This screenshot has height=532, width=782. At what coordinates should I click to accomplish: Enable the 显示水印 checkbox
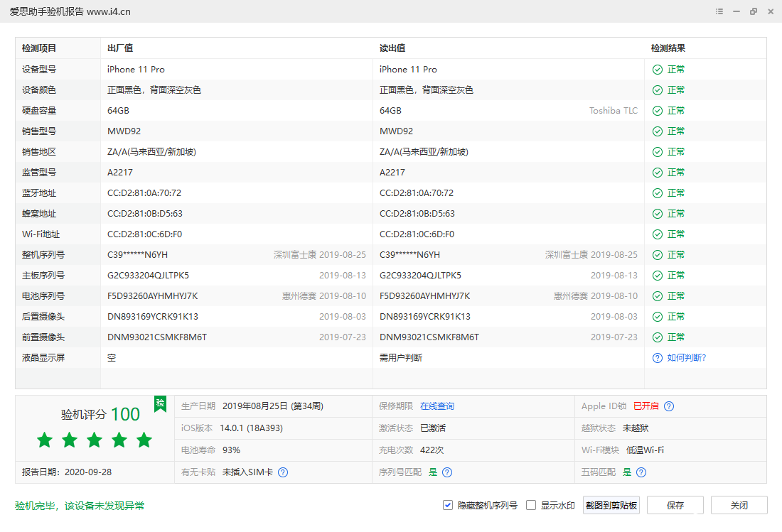pos(531,505)
